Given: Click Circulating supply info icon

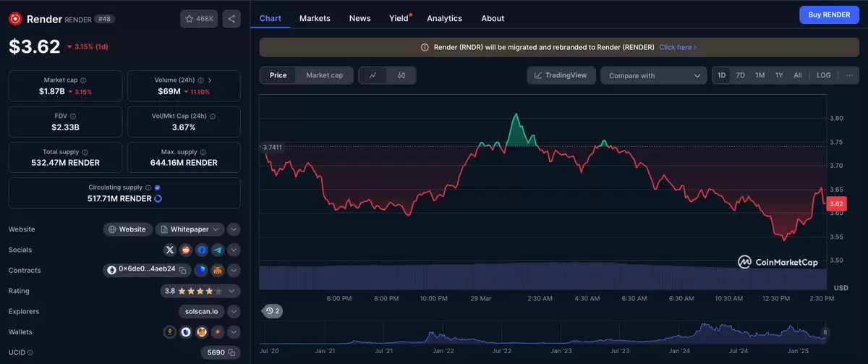Looking at the screenshot, I should click(148, 187).
